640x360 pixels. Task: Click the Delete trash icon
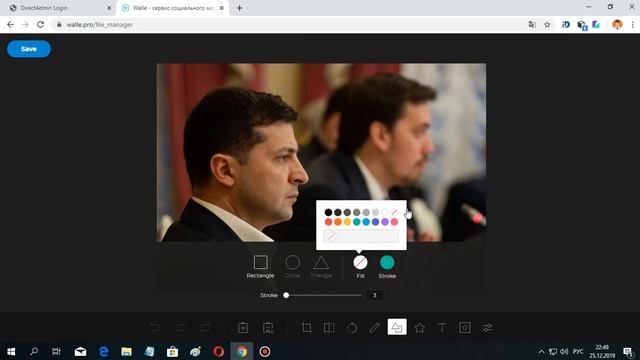pos(243,327)
